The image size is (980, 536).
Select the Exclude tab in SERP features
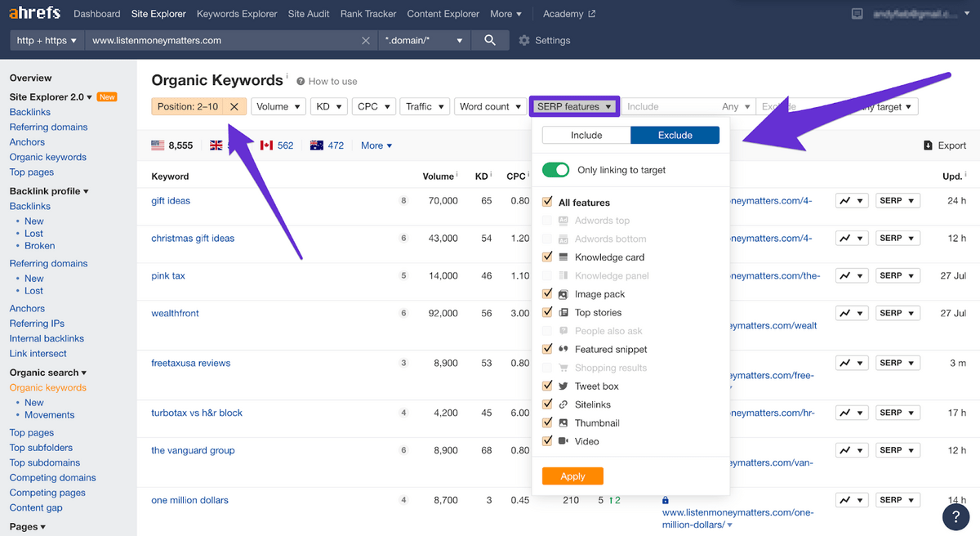[x=675, y=136]
